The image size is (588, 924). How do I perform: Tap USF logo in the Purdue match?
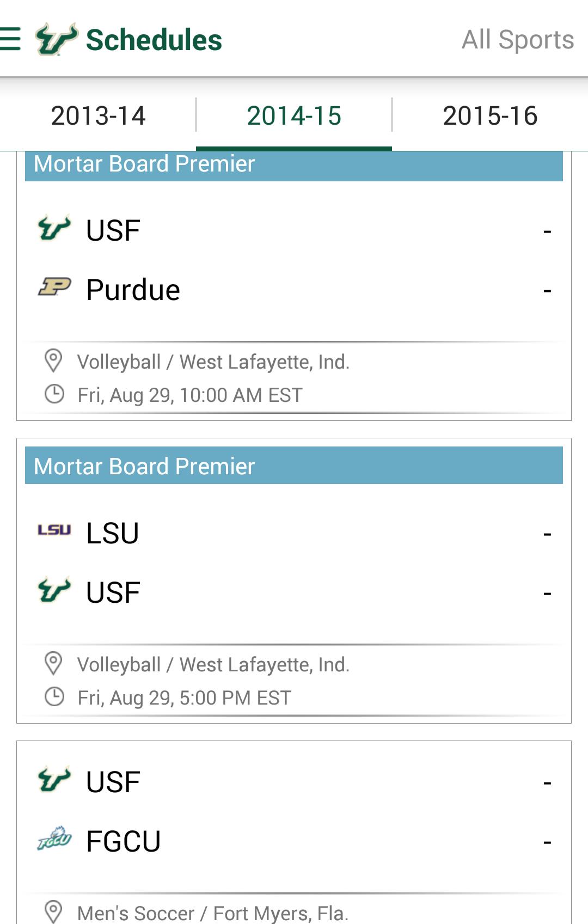tap(54, 228)
